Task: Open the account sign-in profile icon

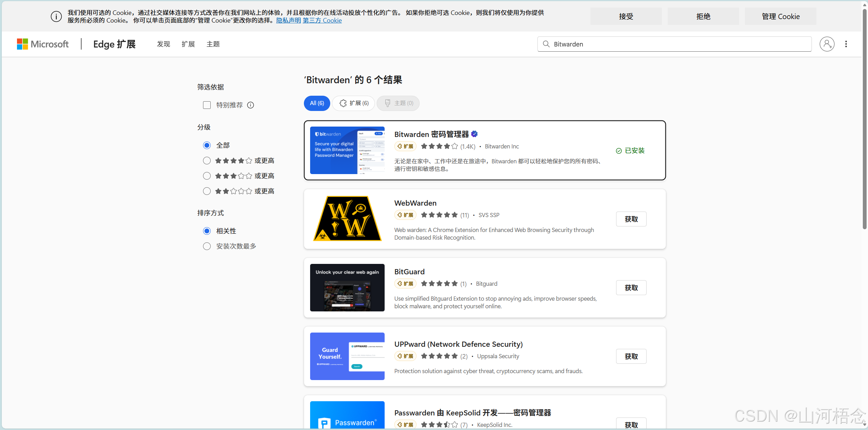Action: 827,44
